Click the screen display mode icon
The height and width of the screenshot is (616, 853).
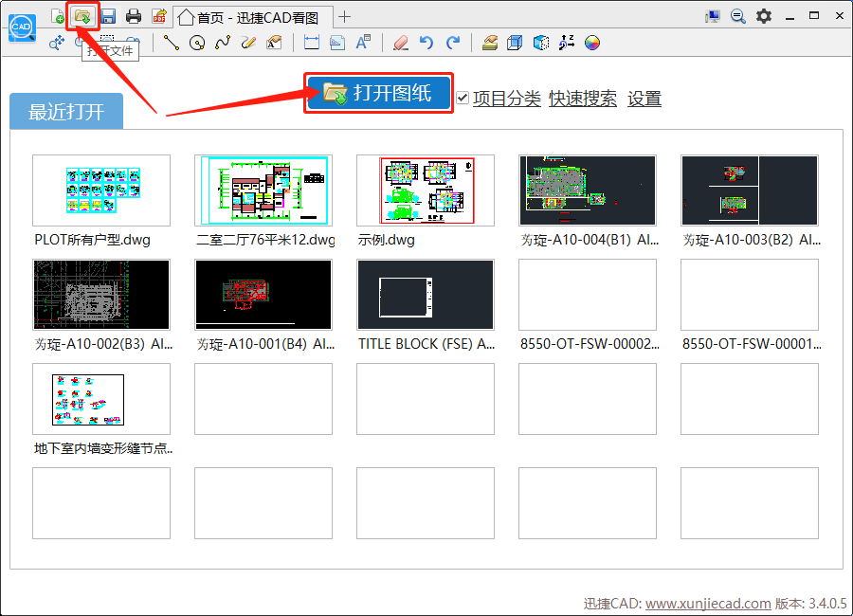point(712,16)
